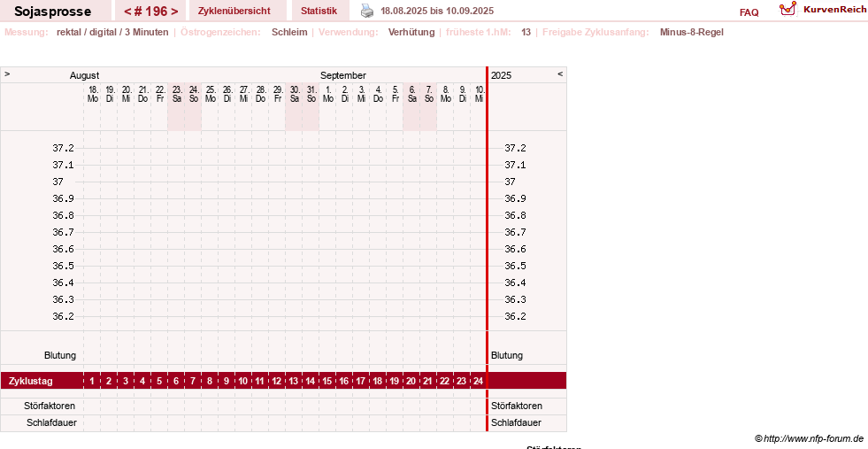Click the August month label
Image resolution: width=868 pixels, height=449 pixels.
84,75
